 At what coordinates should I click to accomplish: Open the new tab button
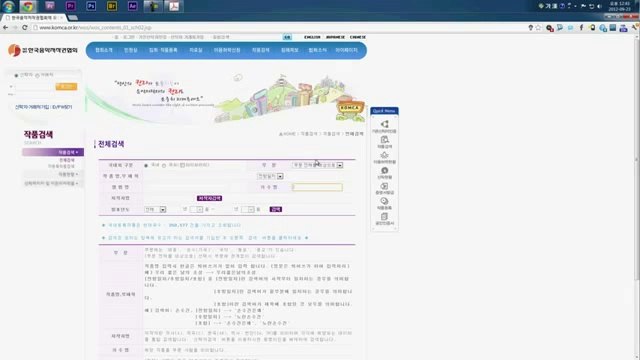tap(73, 18)
